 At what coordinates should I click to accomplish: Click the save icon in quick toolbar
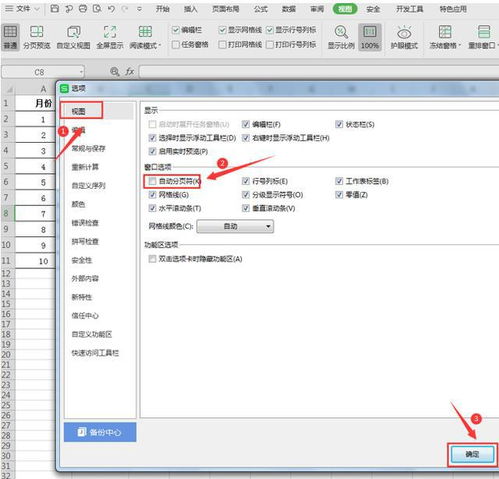(55, 9)
